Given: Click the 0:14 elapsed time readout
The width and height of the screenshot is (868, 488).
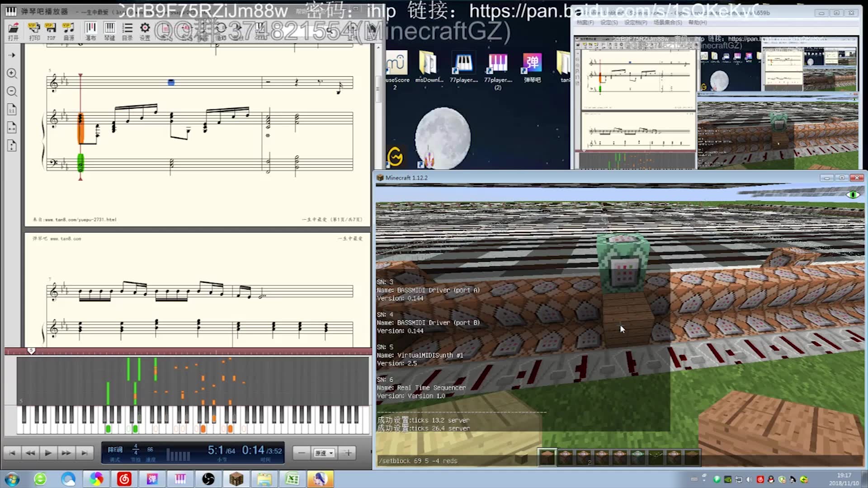Looking at the screenshot, I should 253,450.
